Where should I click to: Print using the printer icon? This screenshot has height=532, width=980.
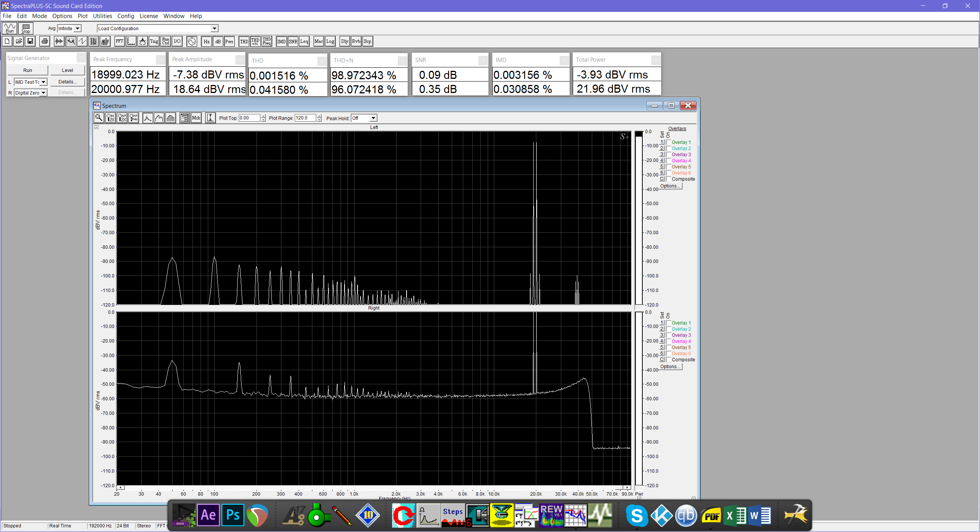[45, 41]
